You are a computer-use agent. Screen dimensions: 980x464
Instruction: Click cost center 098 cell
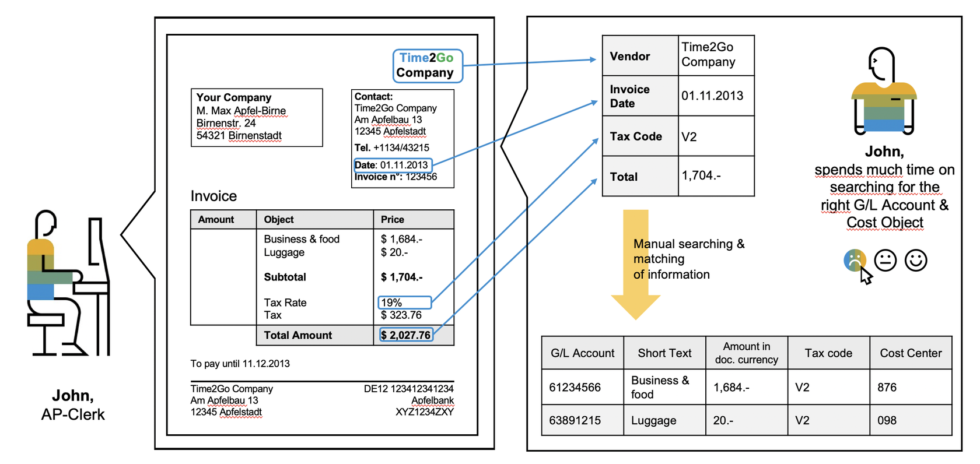911,420
